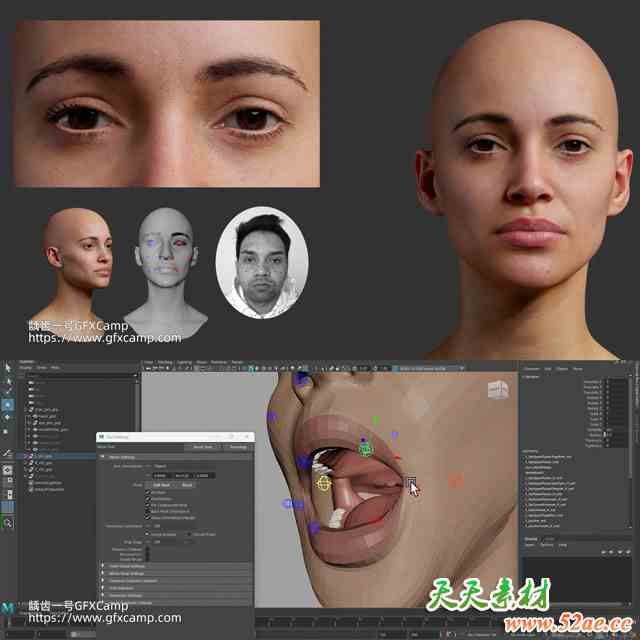Toggle third checkbox under Edit Pivot
The height and width of the screenshot is (640, 640).
click(x=148, y=505)
